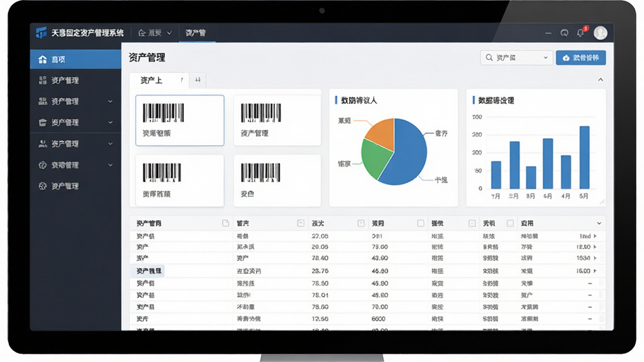Image resolution: width=644 pixels, height=362 pixels.
Task: Expand the sidebar item with the box icon
Action: (110, 123)
